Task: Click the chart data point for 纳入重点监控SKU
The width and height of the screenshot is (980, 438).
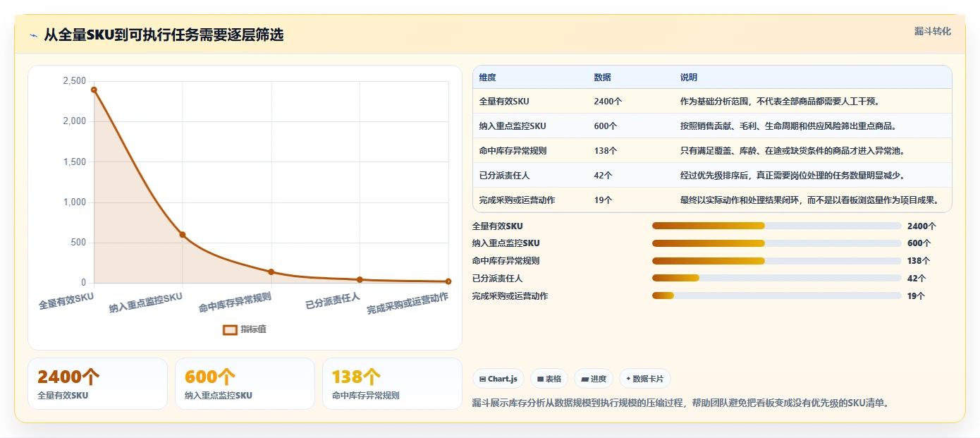Action: (183, 235)
